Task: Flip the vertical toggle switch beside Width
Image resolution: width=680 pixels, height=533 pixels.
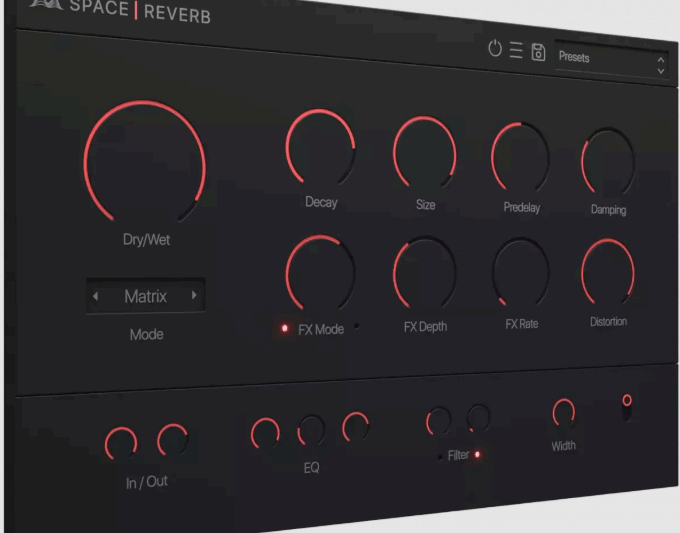Action: 627,407
